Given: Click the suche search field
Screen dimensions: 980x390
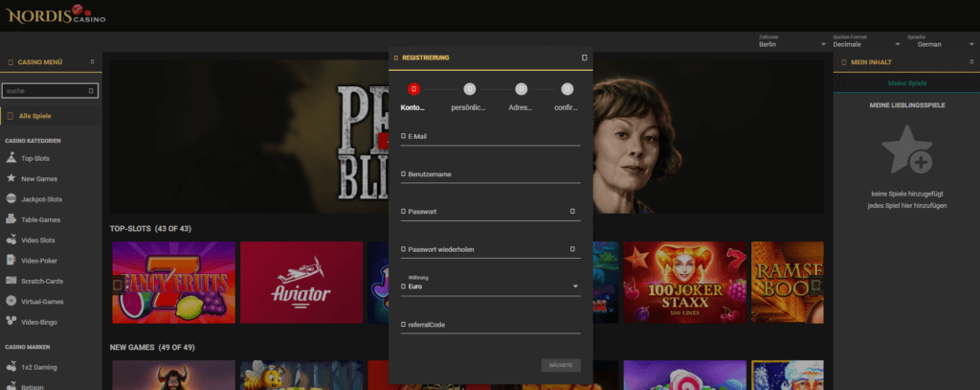Looking at the screenshot, I should (x=50, y=91).
